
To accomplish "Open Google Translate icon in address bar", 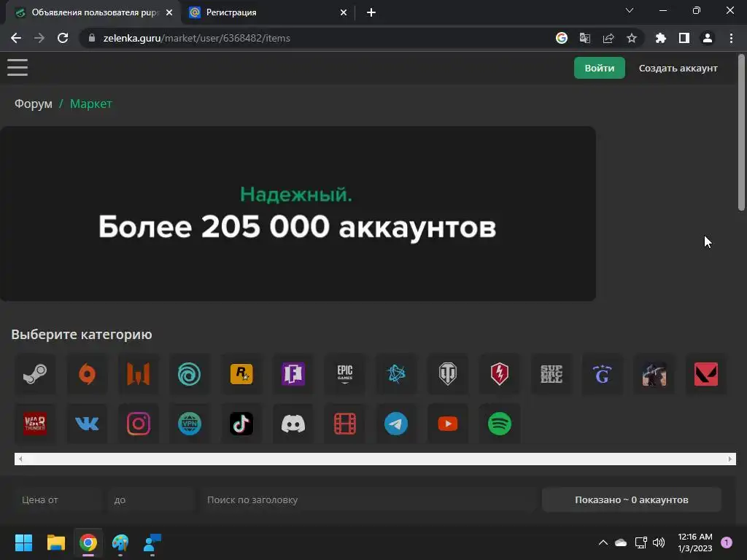I will tap(585, 38).
